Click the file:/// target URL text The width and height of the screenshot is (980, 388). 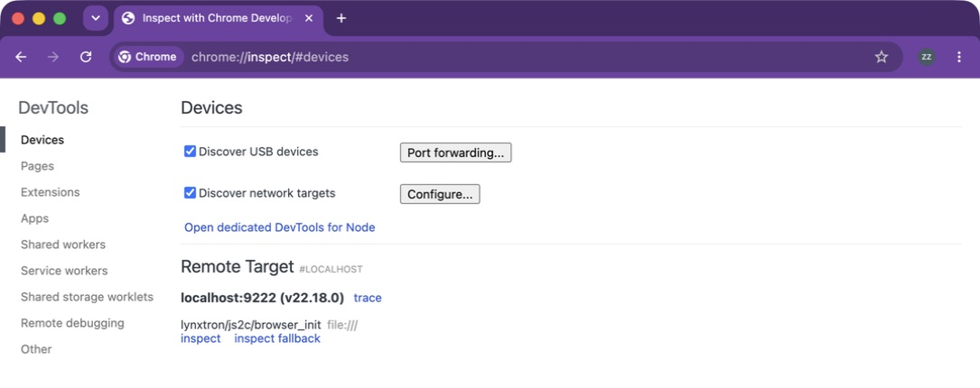[342, 325]
